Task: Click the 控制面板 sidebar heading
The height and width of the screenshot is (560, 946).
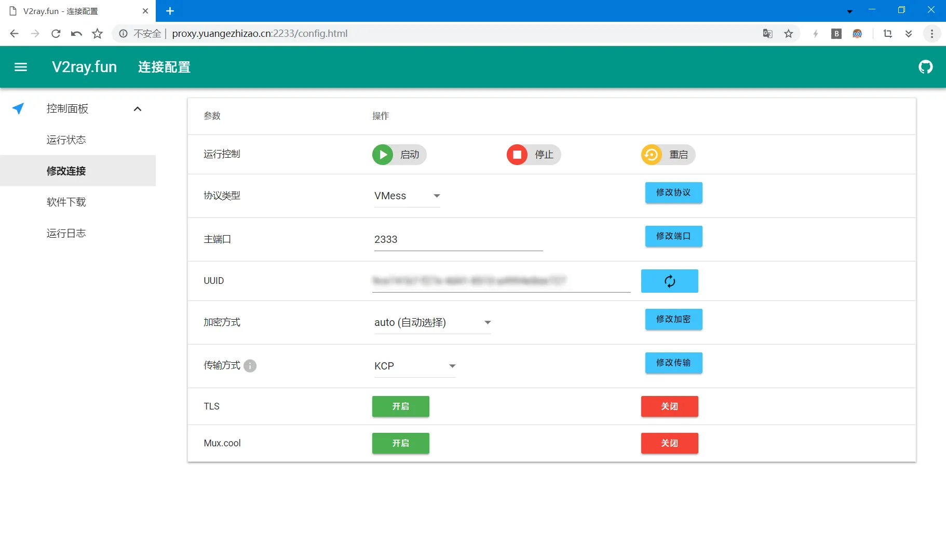Action: (67, 108)
